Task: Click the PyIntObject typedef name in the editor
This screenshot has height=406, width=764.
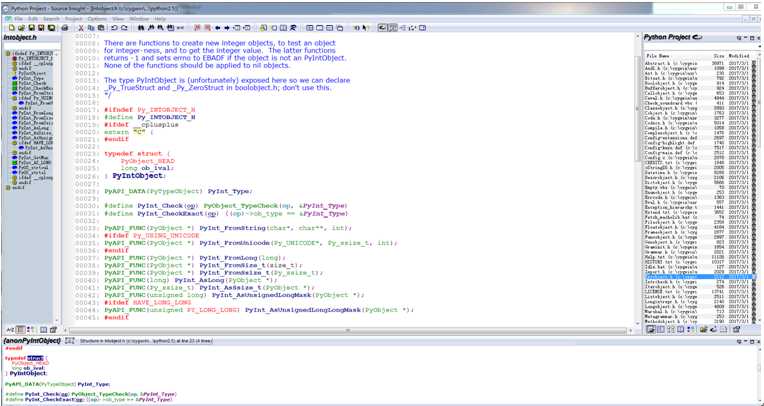Action: tap(139, 175)
